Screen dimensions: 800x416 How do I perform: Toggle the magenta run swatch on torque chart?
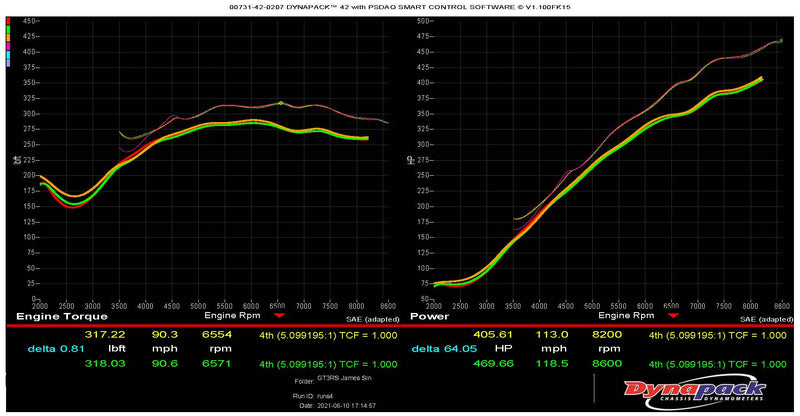pos(8,45)
